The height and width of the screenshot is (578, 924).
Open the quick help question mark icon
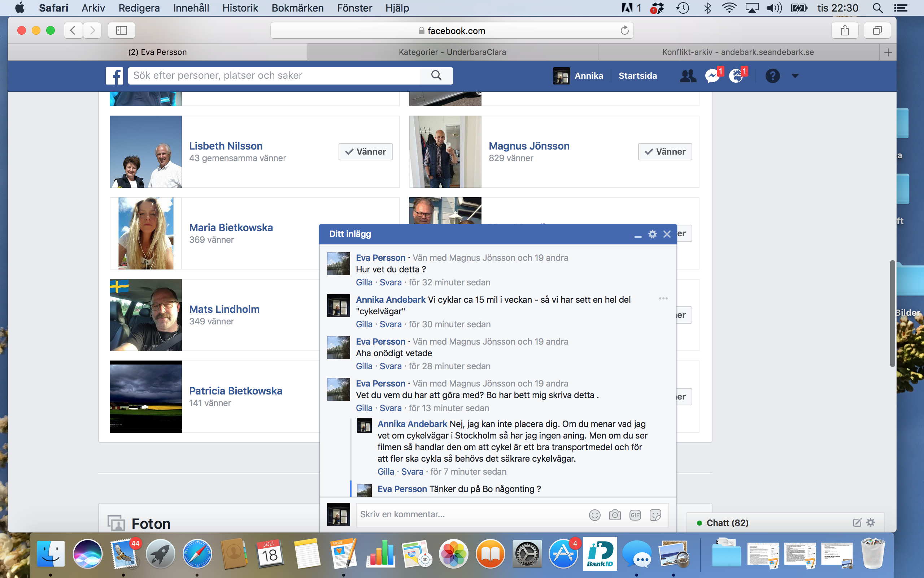772,76
